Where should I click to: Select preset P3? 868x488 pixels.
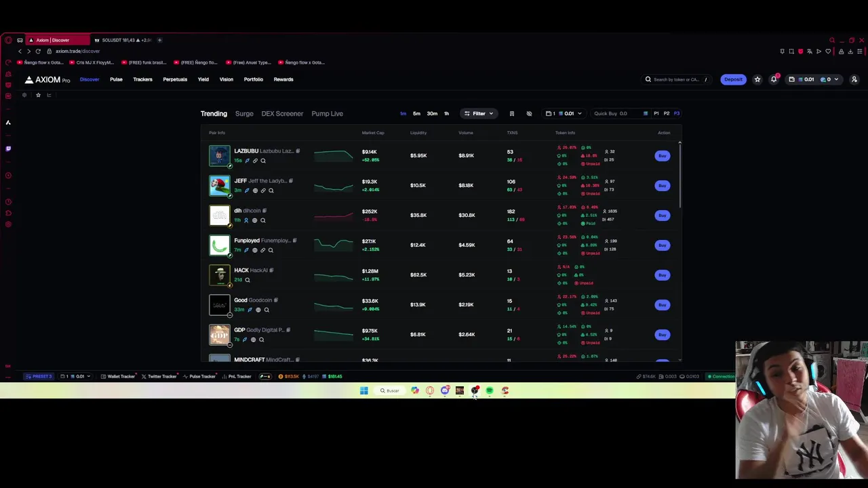[x=676, y=113]
